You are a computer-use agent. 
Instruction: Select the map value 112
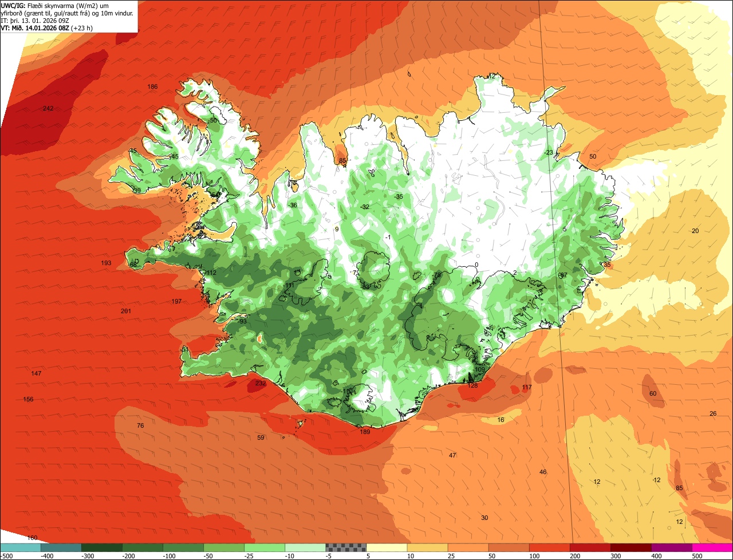click(x=211, y=273)
